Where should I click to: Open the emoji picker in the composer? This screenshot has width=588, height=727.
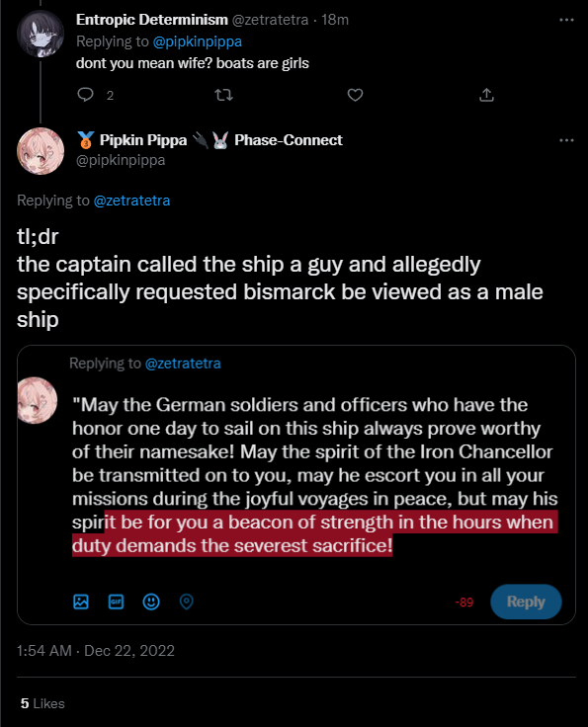(151, 602)
